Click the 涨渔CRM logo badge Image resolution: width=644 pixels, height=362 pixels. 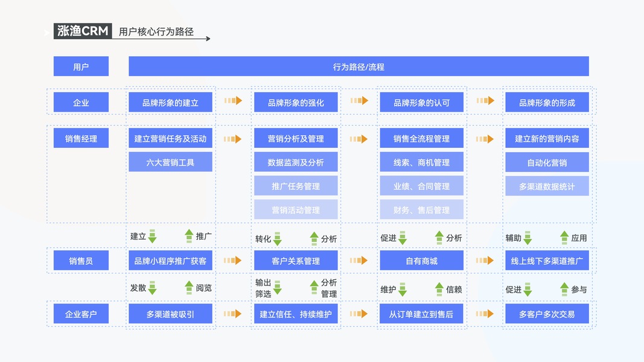(x=83, y=31)
